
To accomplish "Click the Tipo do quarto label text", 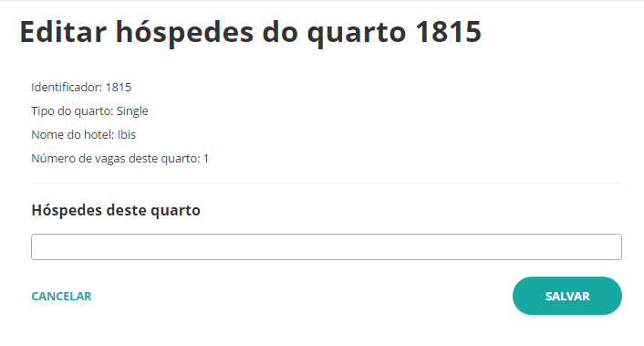I will tap(72, 111).
